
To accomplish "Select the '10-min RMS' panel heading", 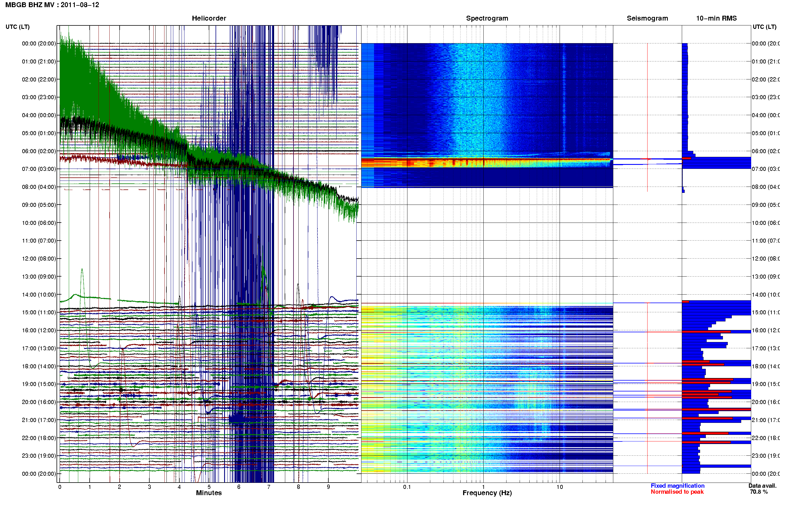I will point(716,18).
